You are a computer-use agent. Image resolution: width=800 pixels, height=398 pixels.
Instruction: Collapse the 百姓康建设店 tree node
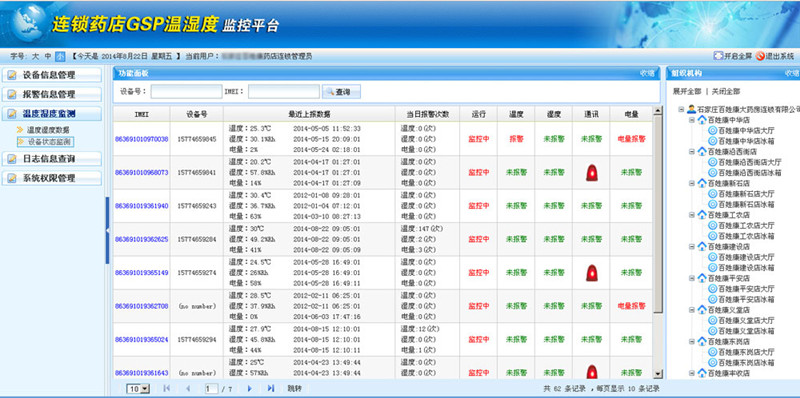pos(692,246)
